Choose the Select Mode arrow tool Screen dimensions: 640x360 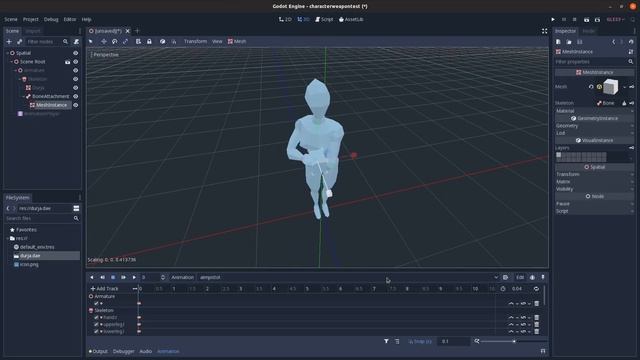pos(91,41)
